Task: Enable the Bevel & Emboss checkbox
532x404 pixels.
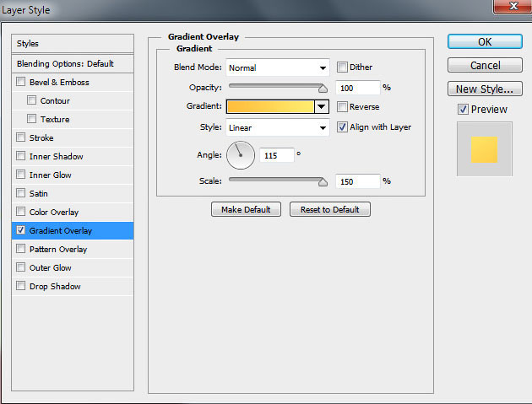Action: pyautogui.click(x=21, y=82)
